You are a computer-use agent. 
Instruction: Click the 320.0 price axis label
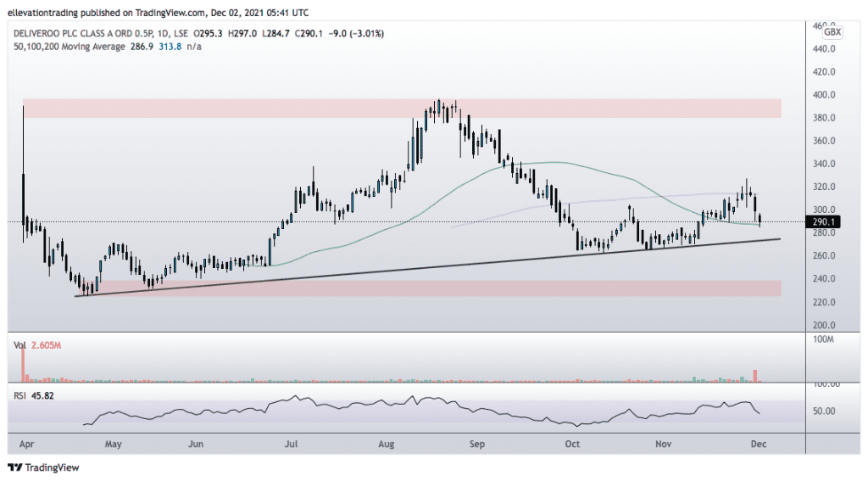824,187
